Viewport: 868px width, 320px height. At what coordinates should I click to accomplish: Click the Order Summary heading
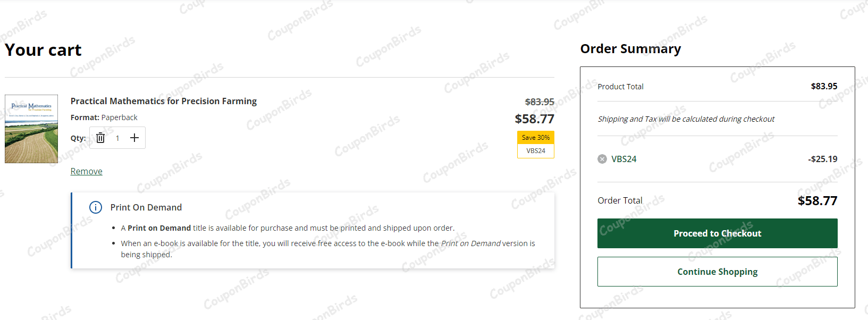(x=630, y=49)
